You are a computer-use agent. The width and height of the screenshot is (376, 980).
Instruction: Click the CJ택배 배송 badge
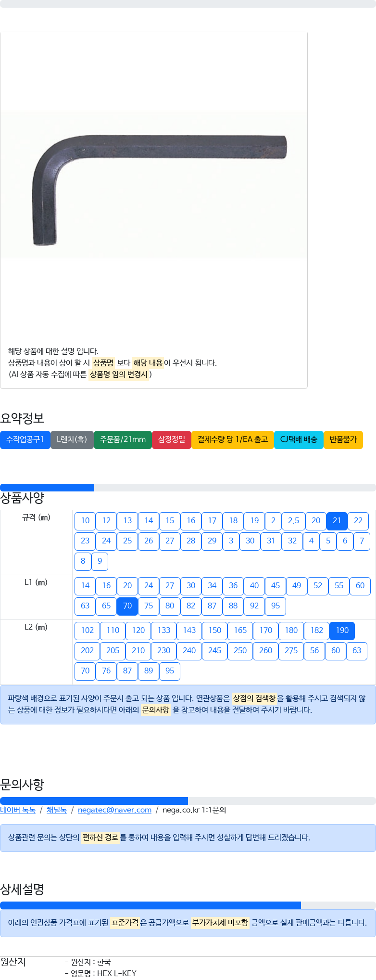(299, 439)
